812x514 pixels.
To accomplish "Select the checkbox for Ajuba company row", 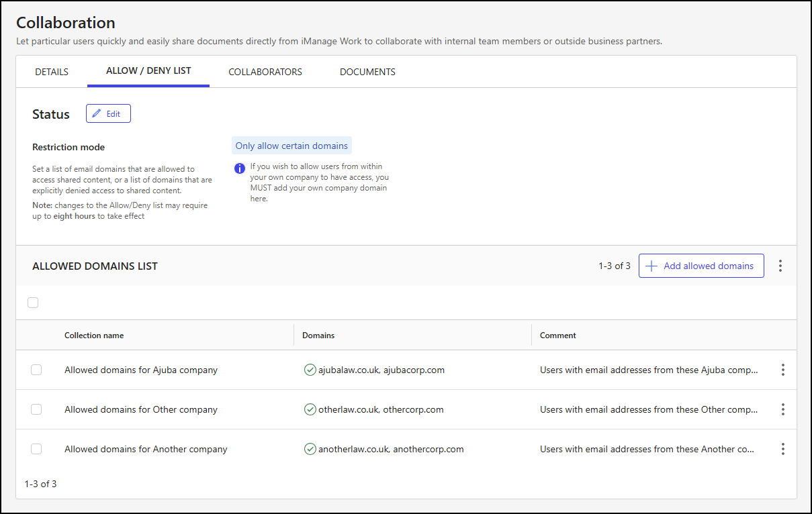I will (x=36, y=370).
